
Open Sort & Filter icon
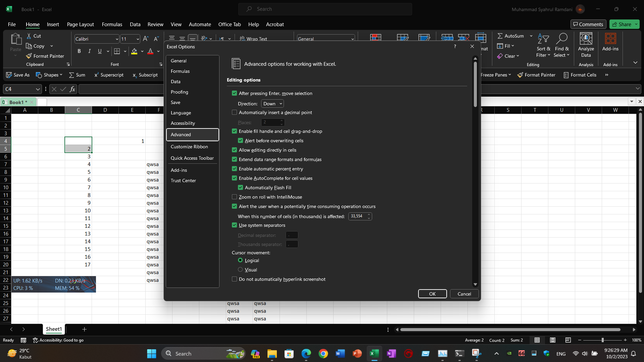pyautogui.click(x=543, y=45)
